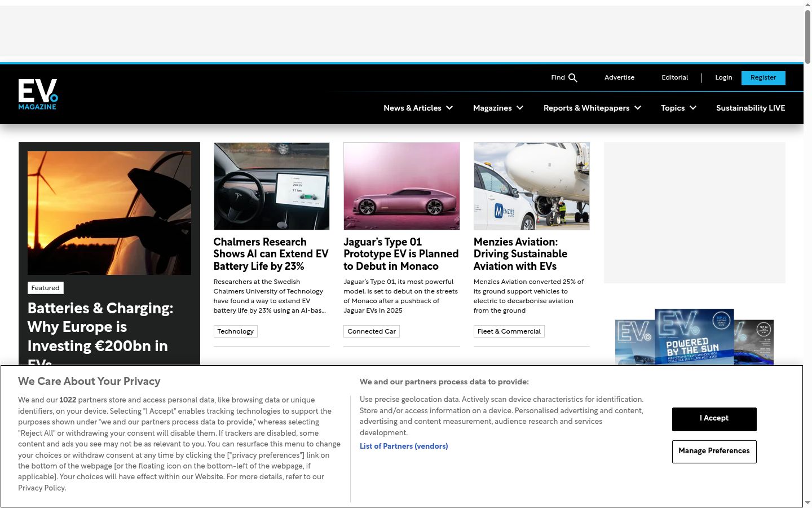Click the page vertical scrollbar thumb
The height and width of the screenshot is (508, 812).
click(x=807, y=37)
